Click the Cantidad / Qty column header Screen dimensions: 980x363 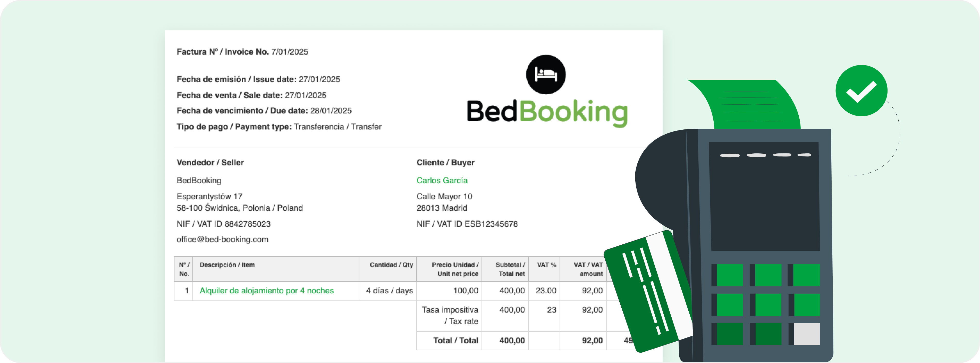click(x=391, y=265)
